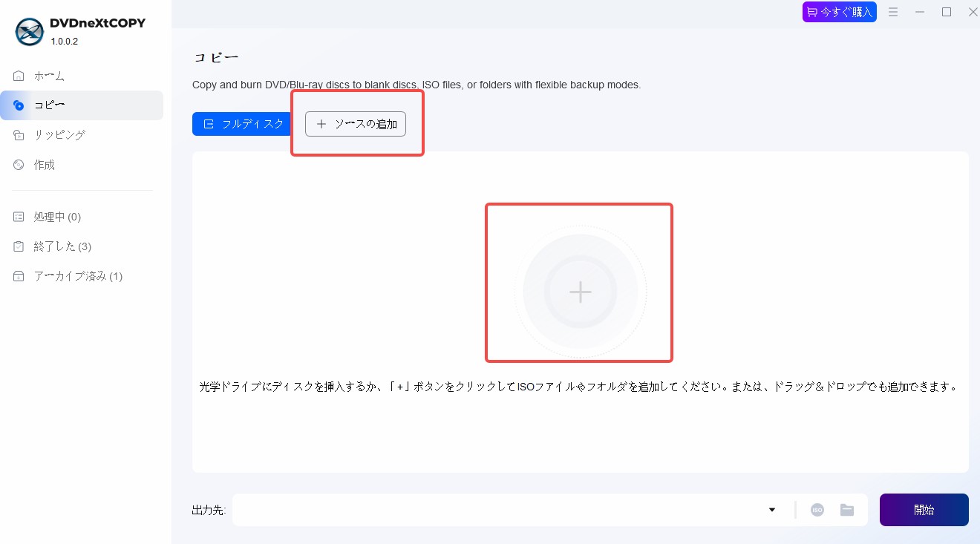The height and width of the screenshot is (544, 980).
Task: Choose folder output icon
Action: [847, 510]
